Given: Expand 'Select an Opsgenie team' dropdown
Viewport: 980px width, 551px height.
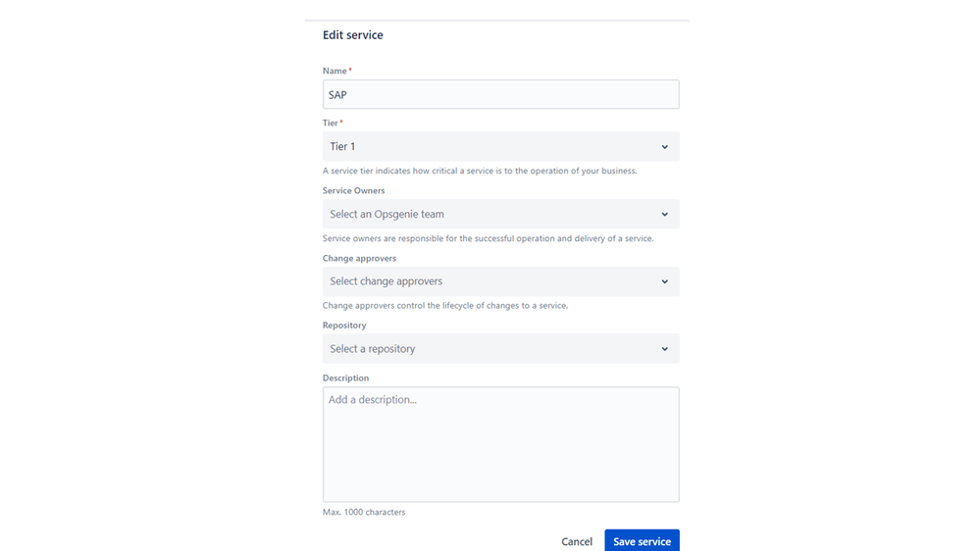Looking at the screenshot, I should [x=500, y=214].
